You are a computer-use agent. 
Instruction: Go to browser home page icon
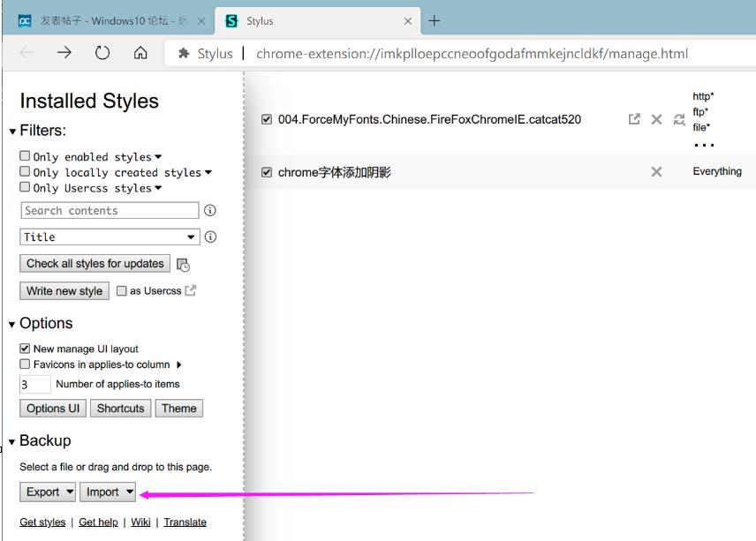pos(140,53)
